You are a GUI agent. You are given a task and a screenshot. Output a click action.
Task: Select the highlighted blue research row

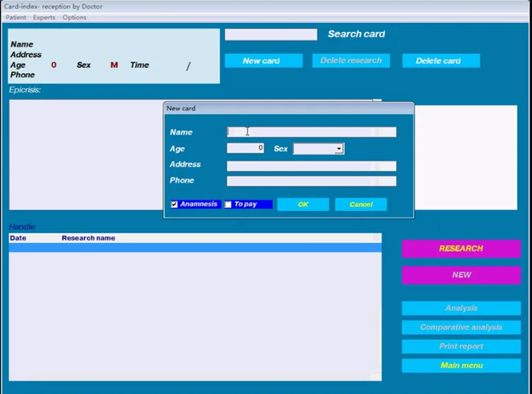pos(195,247)
